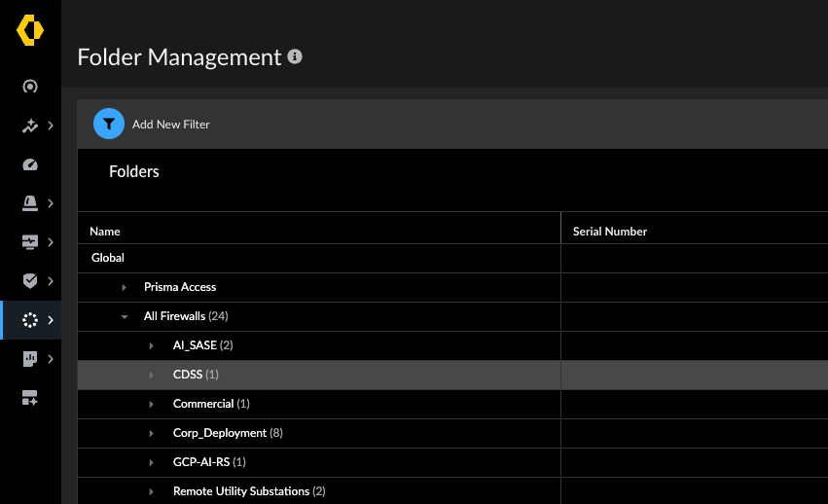828x504 pixels.
Task: Open the chart bubble reports sidebar icon
Action: click(x=30, y=359)
